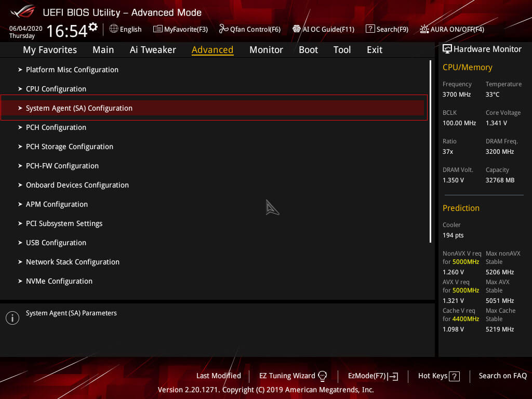Switch to Tool tab

pos(342,50)
